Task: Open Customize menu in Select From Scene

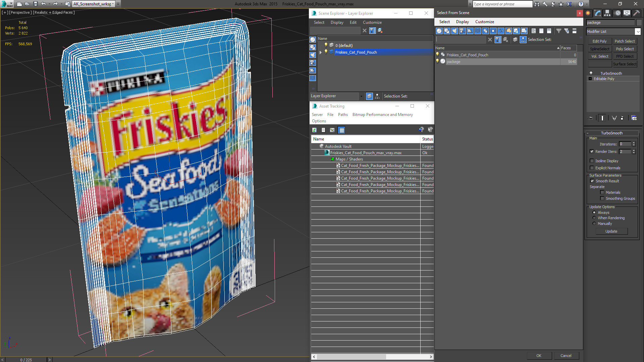Action: tap(484, 22)
